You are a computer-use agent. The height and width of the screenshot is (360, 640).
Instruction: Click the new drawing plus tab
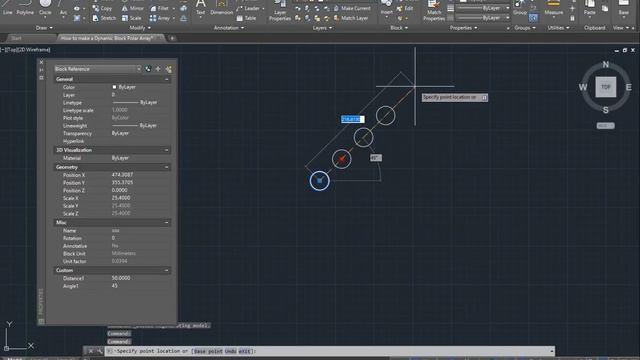tap(172, 38)
